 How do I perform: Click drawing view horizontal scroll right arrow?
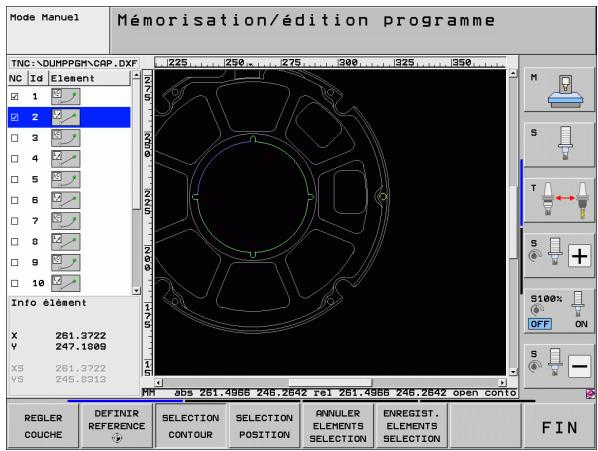pos(502,382)
